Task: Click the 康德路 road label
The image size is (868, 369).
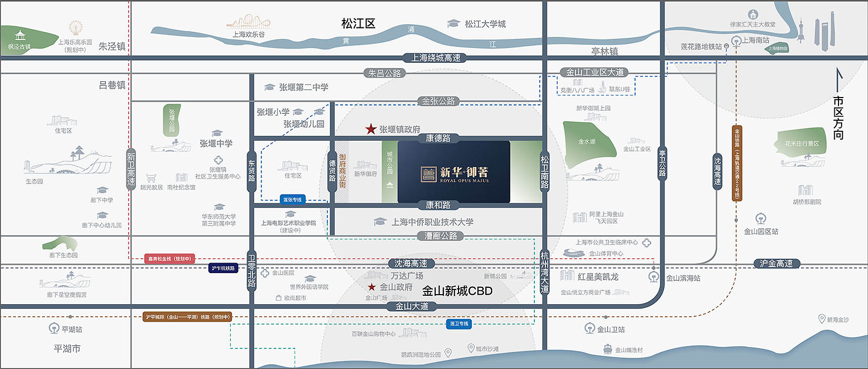Action: tap(438, 138)
